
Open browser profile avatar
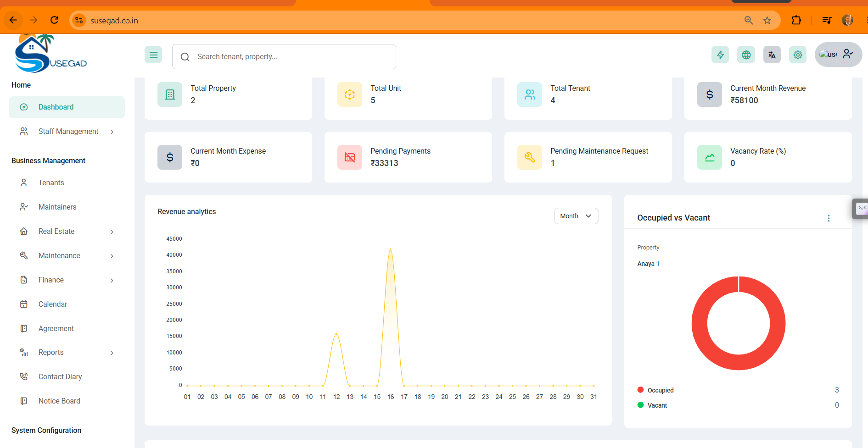click(x=847, y=20)
